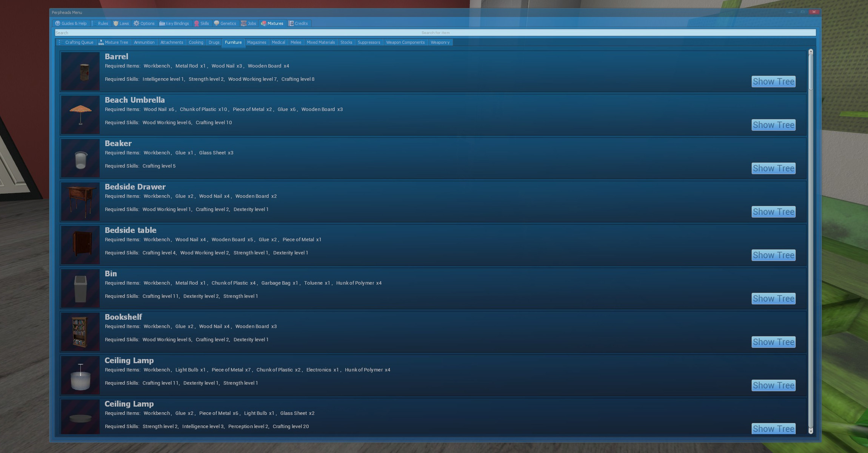Switch to the Ammunition category tab
Viewport: 868px width, 453px height.
point(144,42)
